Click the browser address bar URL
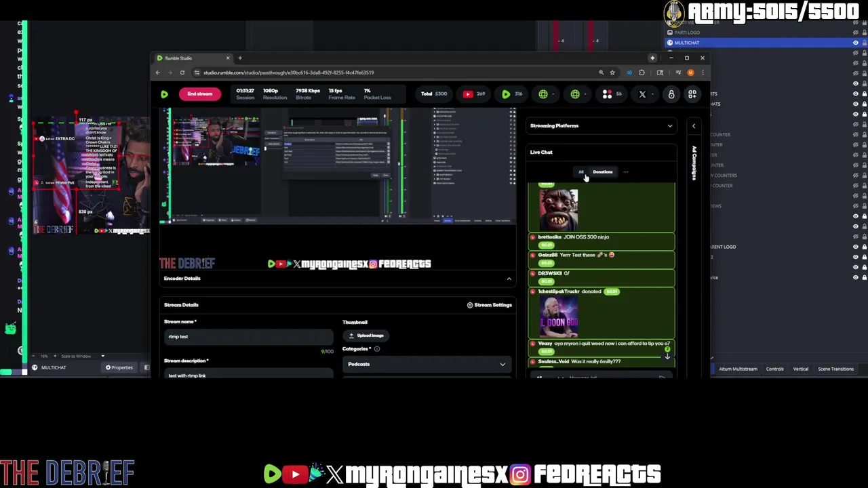This screenshot has height=488, width=868. pyautogui.click(x=288, y=73)
